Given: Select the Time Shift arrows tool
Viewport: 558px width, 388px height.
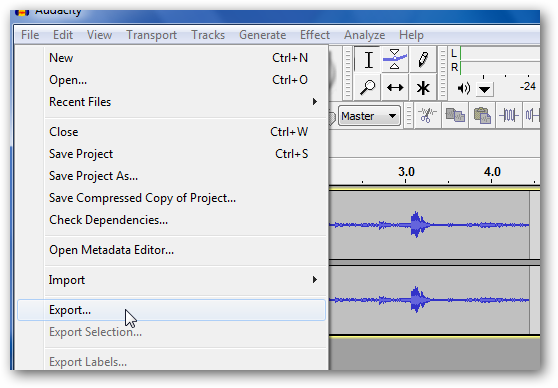Looking at the screenshot, I should point(395,87).
